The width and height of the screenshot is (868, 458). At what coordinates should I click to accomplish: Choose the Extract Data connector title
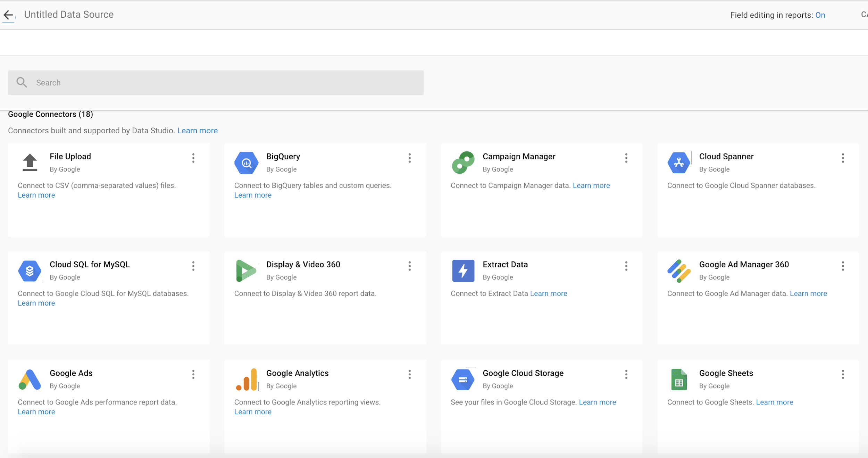click(x=505, y=265)
